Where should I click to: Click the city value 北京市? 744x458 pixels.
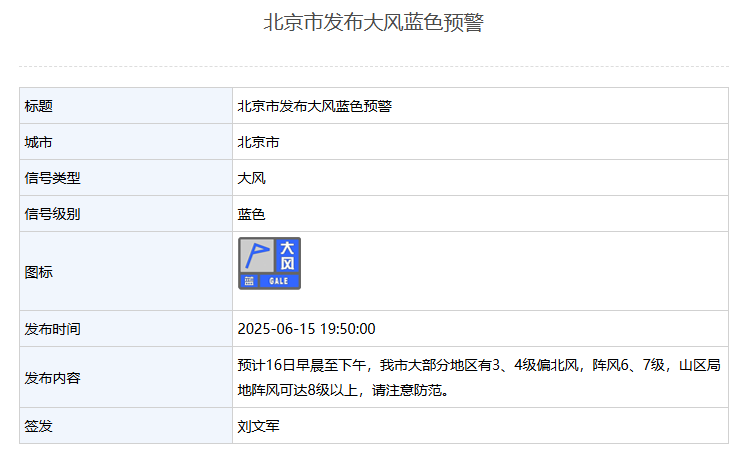[258, 142]
